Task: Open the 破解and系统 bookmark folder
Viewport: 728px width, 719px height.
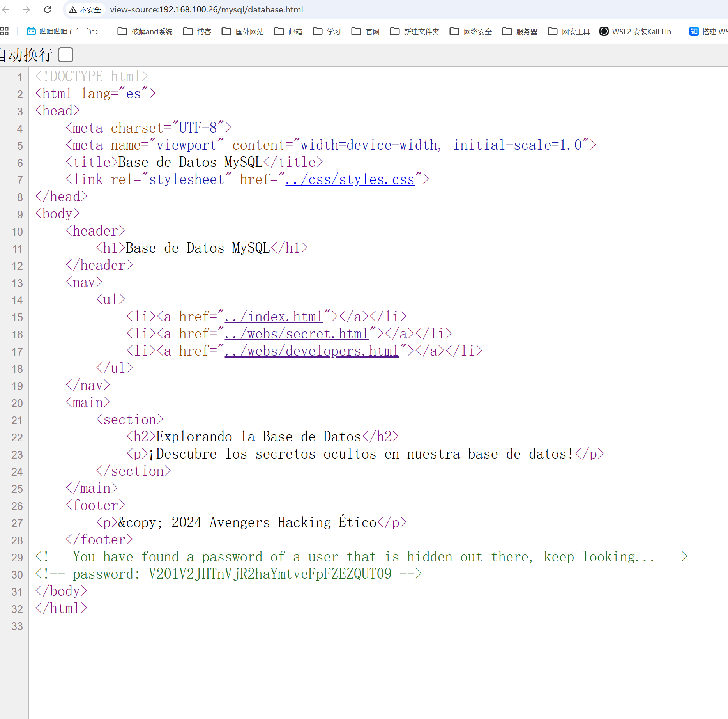Action: coord(145,31)
